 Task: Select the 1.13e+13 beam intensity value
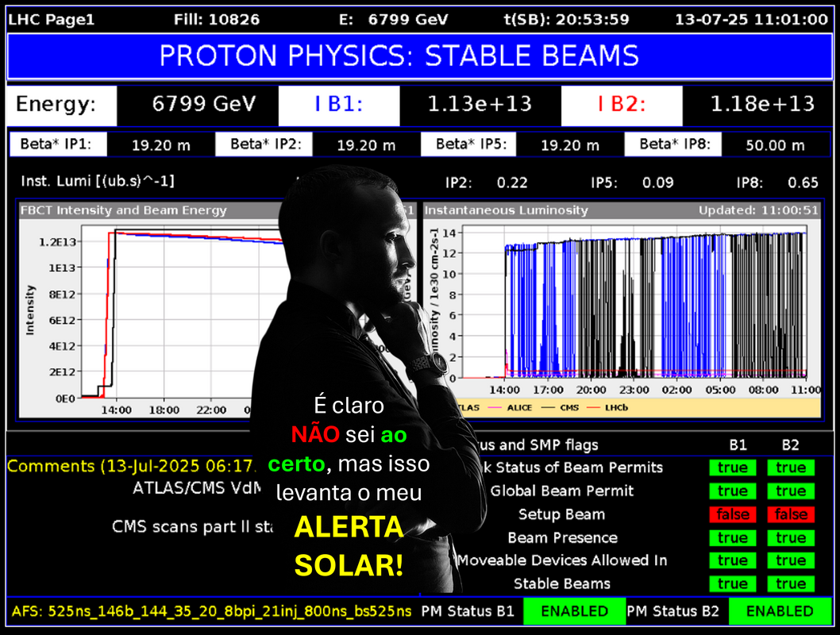[480, 104]
